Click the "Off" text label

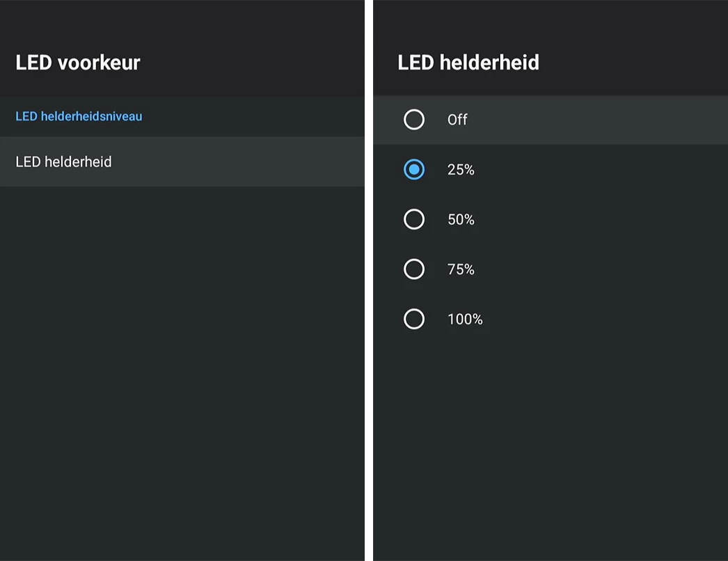tap(457, 120)
